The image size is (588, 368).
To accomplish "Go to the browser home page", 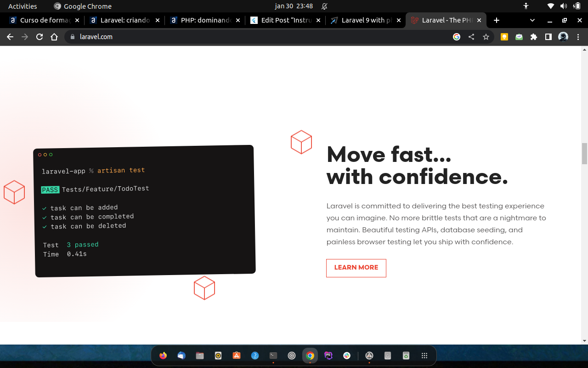I will (x=54, y=37).
